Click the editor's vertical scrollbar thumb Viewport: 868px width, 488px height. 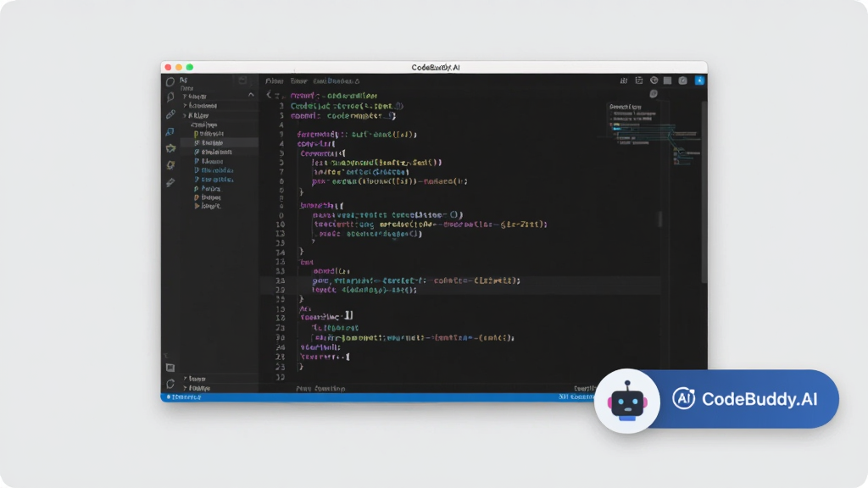(704, 191)
